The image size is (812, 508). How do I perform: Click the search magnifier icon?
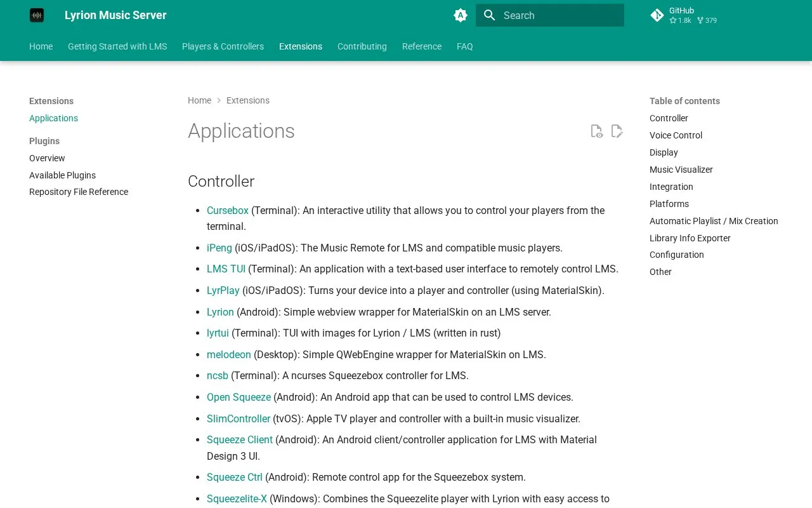(489, 15)
